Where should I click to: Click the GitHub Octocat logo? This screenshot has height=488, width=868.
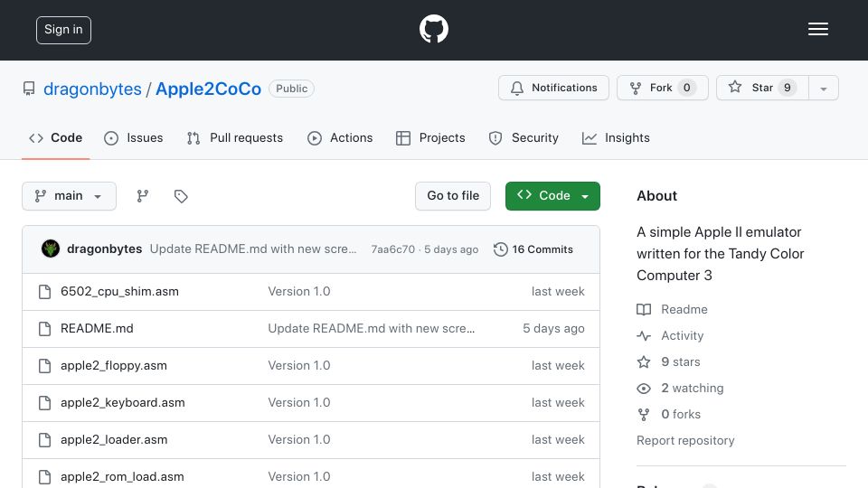point(433,29)
